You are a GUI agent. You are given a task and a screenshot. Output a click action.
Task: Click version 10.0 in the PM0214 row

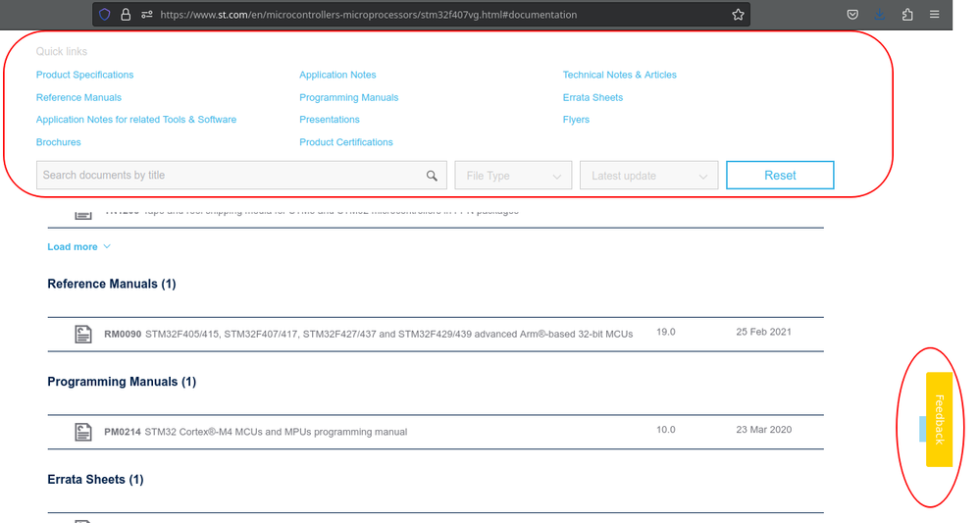(666, 429)
